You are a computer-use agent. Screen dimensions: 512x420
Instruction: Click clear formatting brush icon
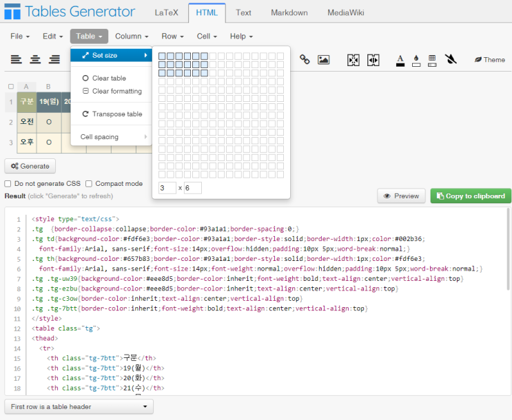[x=451, y=59]
